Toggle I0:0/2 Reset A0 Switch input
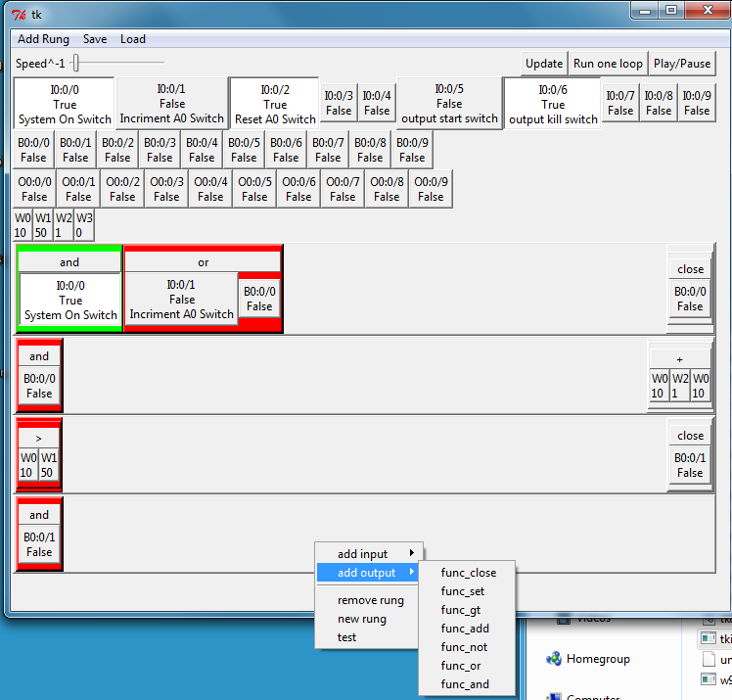The width and height of the screenshot is (732, 700). [275, 104]
